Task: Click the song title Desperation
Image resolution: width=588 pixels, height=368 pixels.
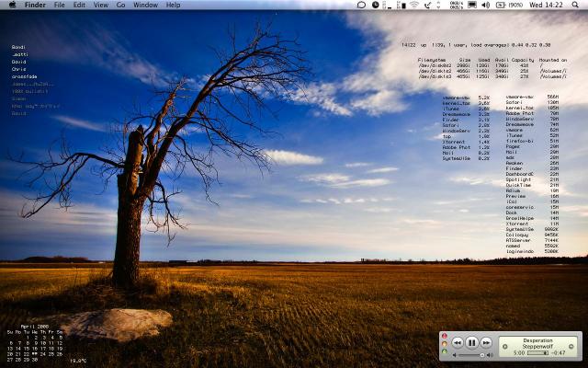Action: point(537,340)
